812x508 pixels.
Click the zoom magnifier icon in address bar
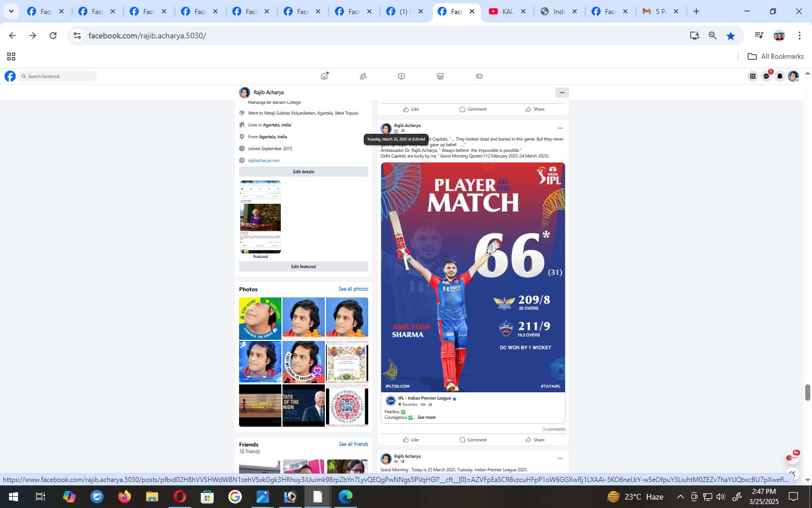click(713, 36)
